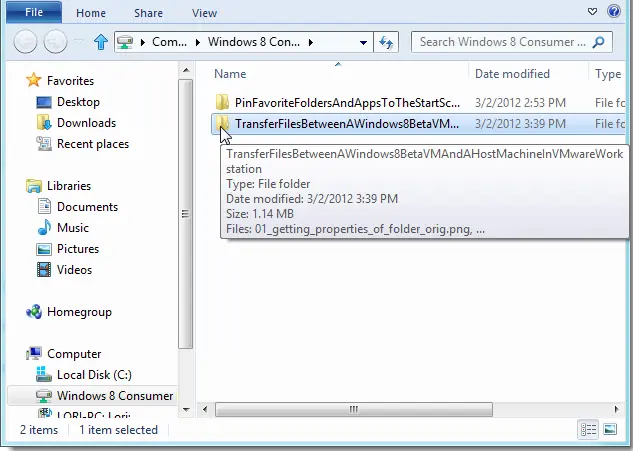Open Favorites in navigation pane
This screenshot has width=633, height=451.
click(70, 81)
